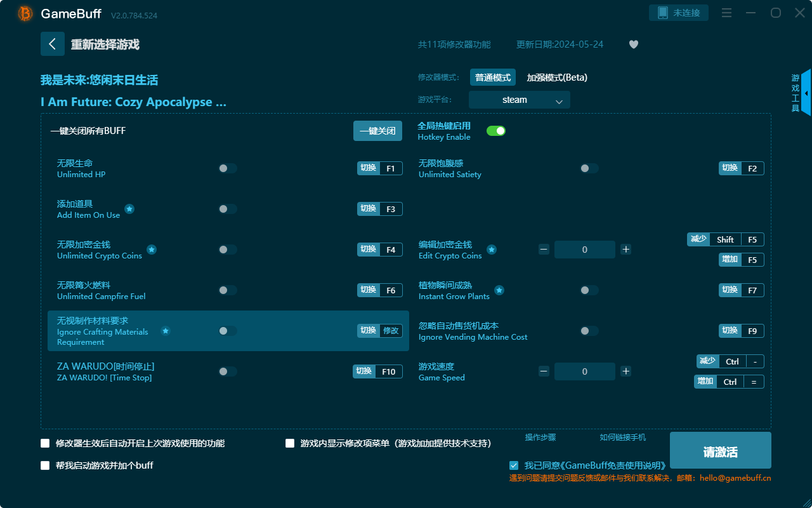Click 修改 hotkey button for Ignore Crafting Materials

coord(380,331)
